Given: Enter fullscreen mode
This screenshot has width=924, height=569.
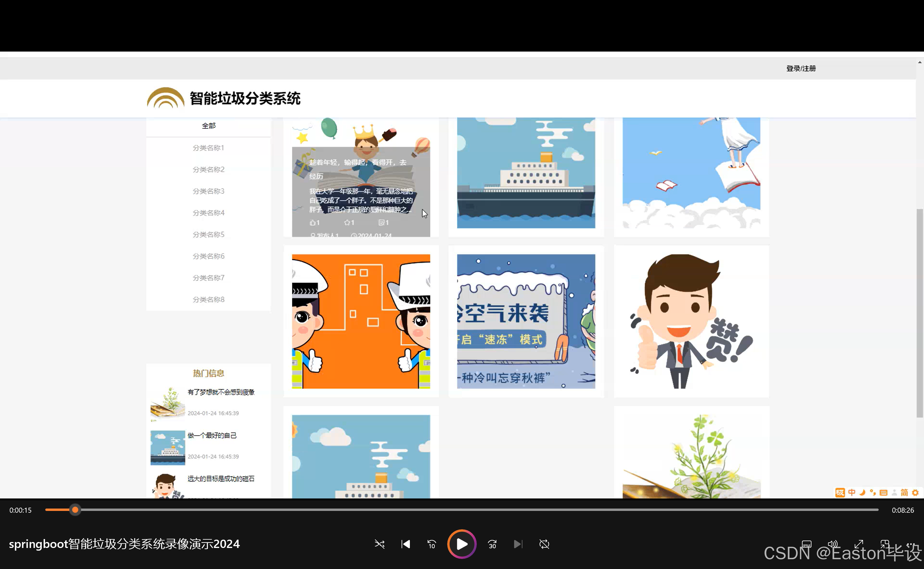Looking at the screenshot, I should [x=859, y=544].
